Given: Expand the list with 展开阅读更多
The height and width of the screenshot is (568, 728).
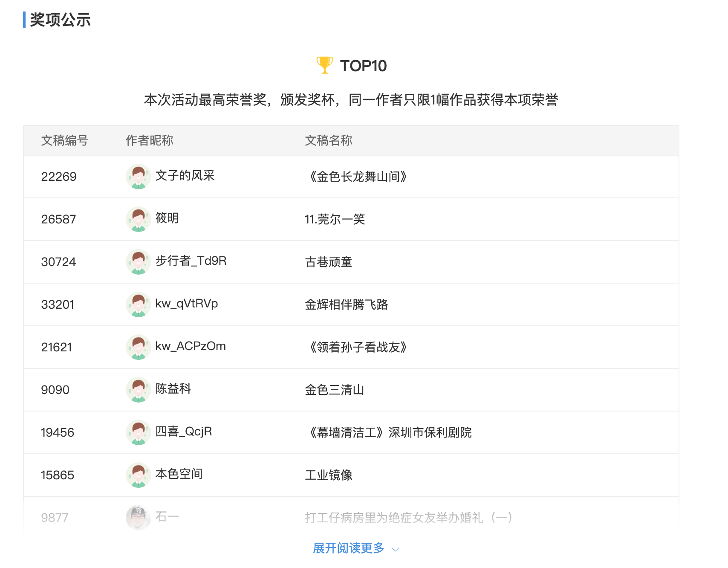Looking at the screenshot, I should [x=349, y=548].
